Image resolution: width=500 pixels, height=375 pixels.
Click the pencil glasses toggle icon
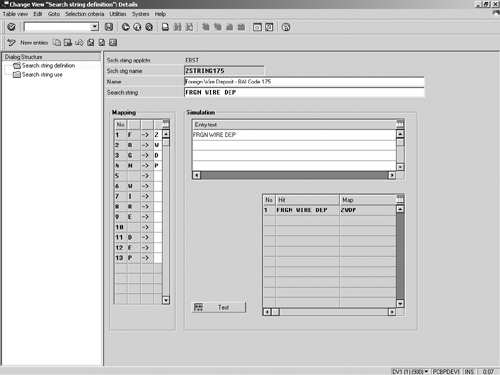pos(11,43)
